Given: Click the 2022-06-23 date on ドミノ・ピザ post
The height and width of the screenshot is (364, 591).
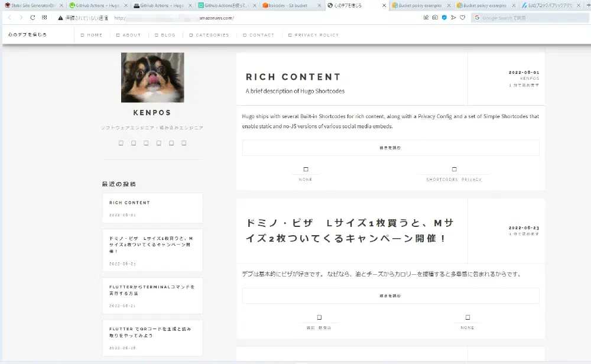Looking at the screenshot, I should click(x=524, y=228).
